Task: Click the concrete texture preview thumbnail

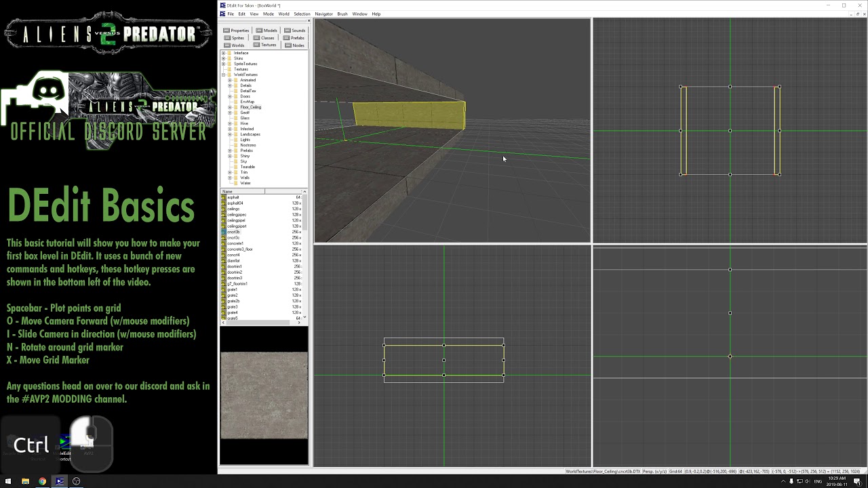Action: coord(264,396)
